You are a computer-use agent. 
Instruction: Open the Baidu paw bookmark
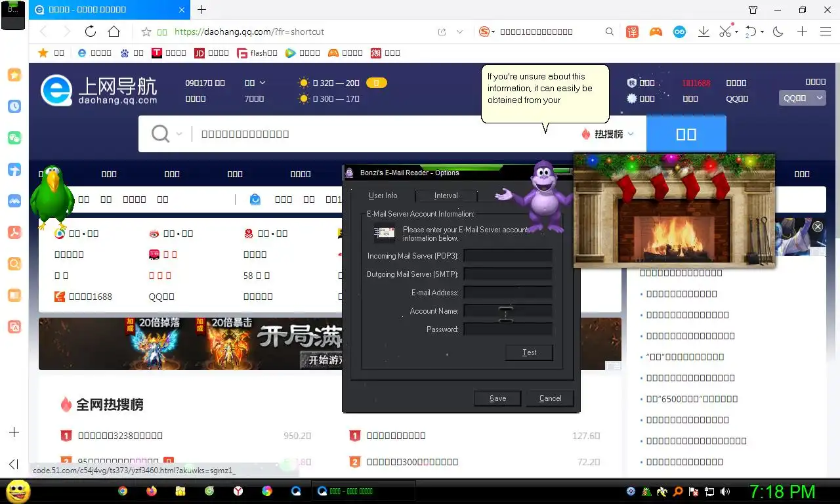(132, 52)
